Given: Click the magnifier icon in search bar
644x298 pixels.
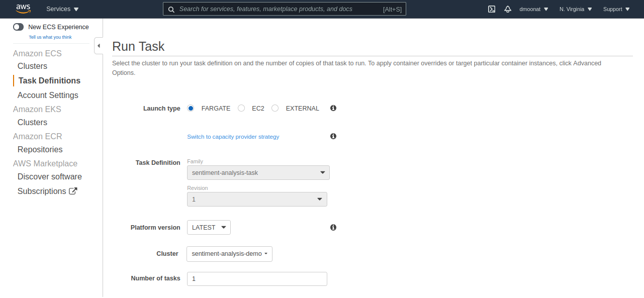Looking at the screenshot, I should pos(171,9).
